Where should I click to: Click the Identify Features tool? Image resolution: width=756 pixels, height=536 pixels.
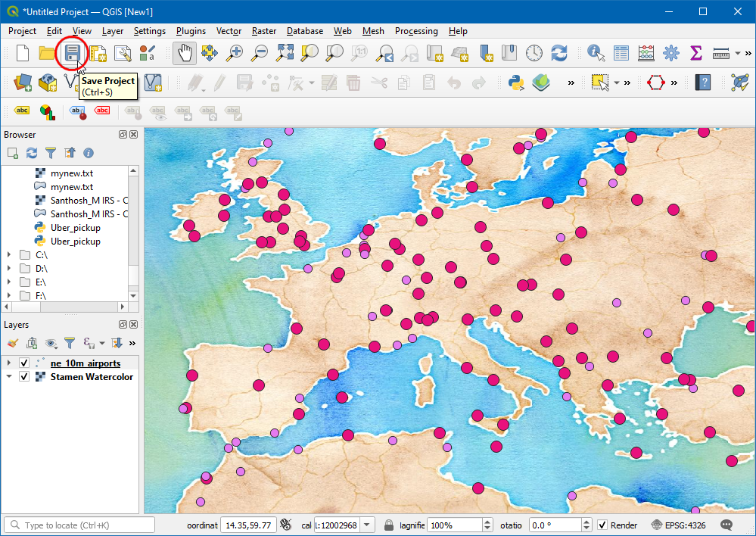pyautogui.click(x=596, y=53)
